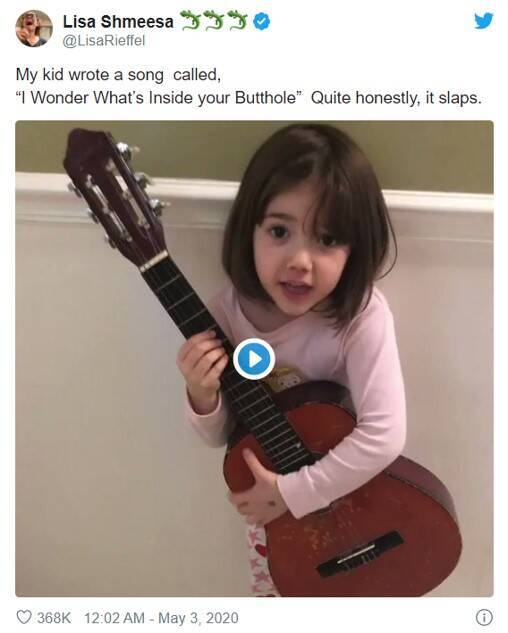Click the info icon below the video
The height and width of the screenshot is (633, 508).
(484, 617)
